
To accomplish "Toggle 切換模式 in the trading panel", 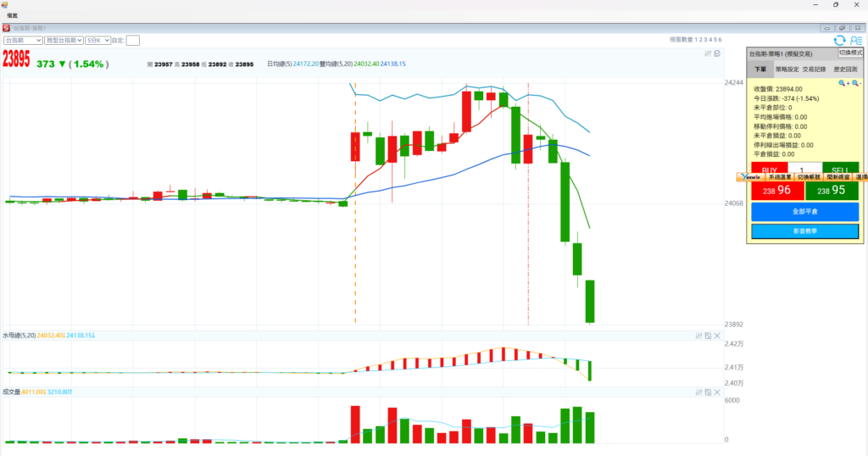I will coord(850,53).
